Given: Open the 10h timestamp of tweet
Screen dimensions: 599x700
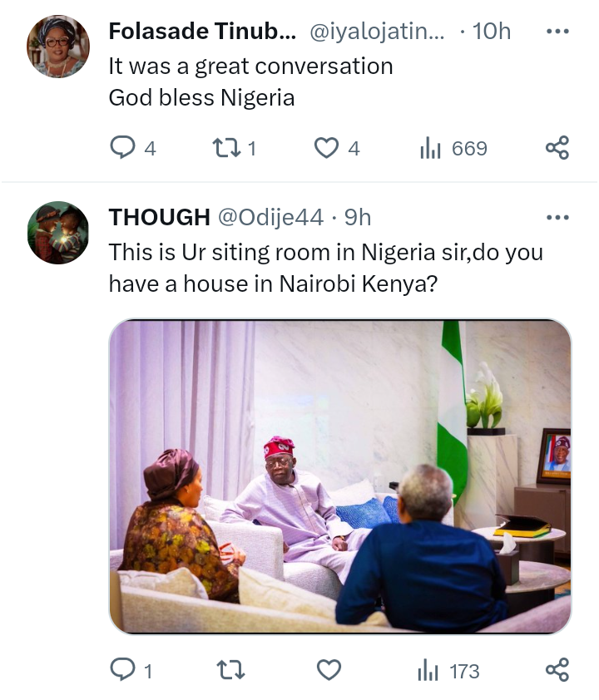Looking at the screenshot, I should click(491, 32).
